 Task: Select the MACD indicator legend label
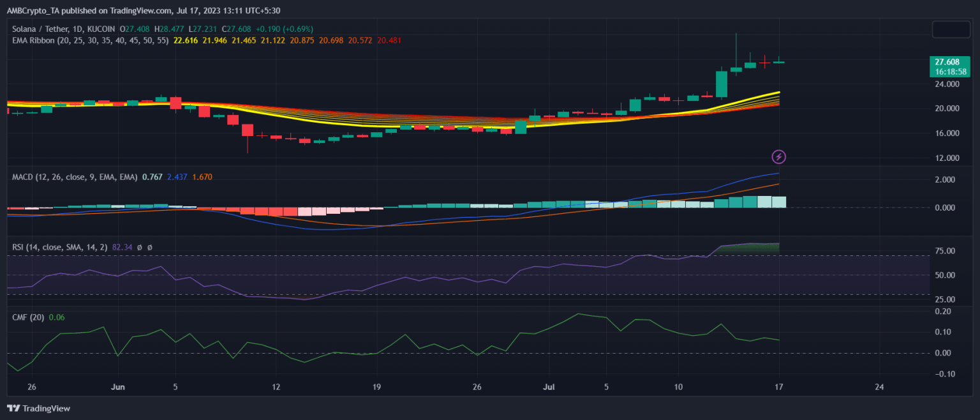75,177
